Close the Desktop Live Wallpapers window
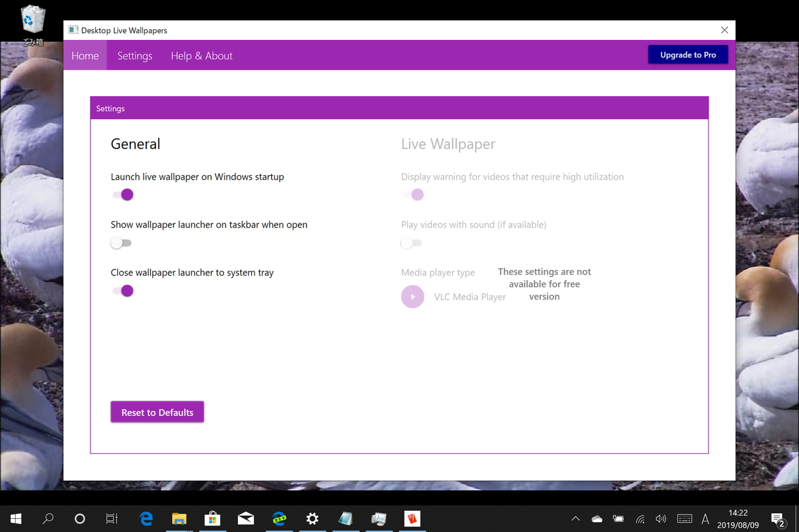This screenshot has width=799, height=532. tap(724, 30)
